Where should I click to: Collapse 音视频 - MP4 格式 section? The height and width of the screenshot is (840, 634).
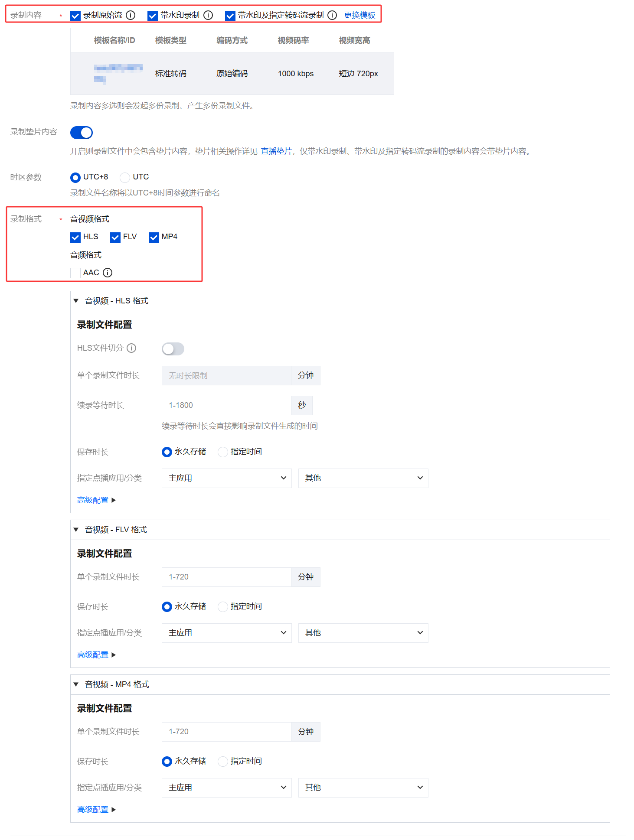point(76,684)
